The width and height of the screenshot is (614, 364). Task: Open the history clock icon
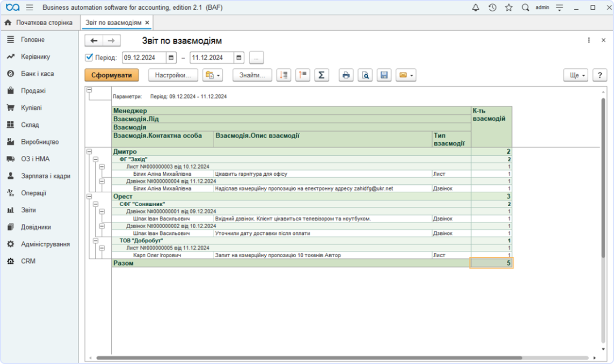[492, 8]
